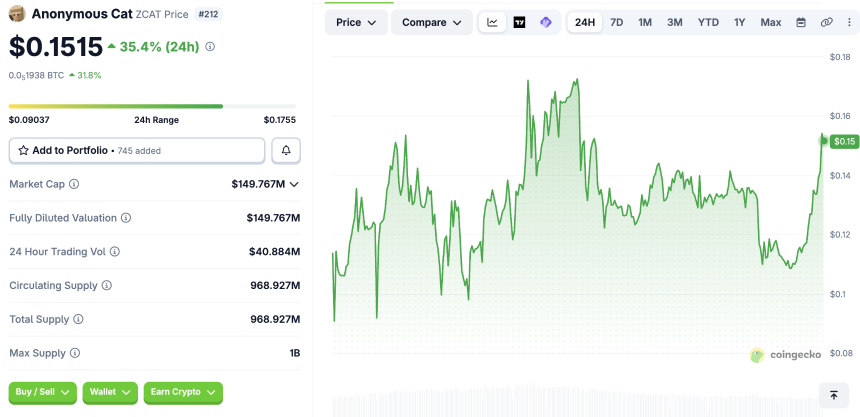This screenshot has width=860, height=417.
Task: Click the $40.884M trading volume value
Action: click(x=275, y=252)
